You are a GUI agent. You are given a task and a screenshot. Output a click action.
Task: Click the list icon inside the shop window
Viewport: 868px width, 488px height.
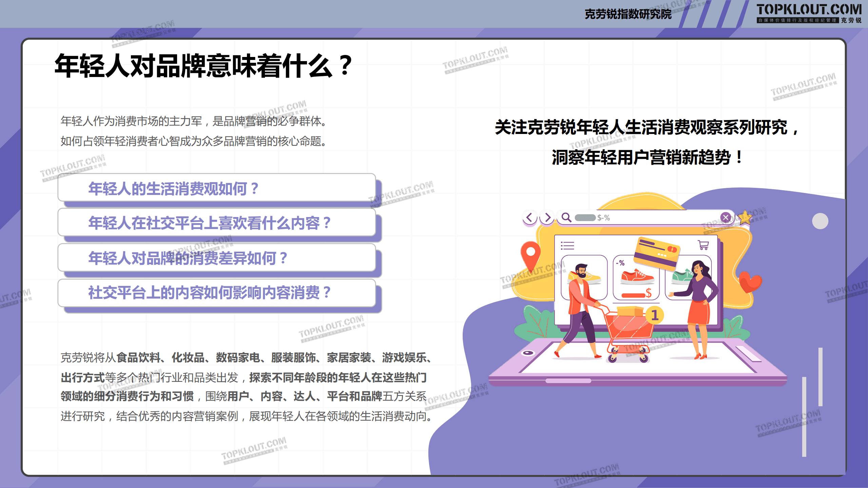pyautogui.click(x=567, y=245)
